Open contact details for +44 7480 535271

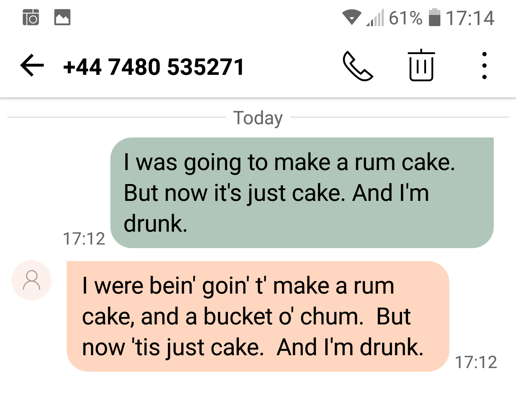(153, 67)
